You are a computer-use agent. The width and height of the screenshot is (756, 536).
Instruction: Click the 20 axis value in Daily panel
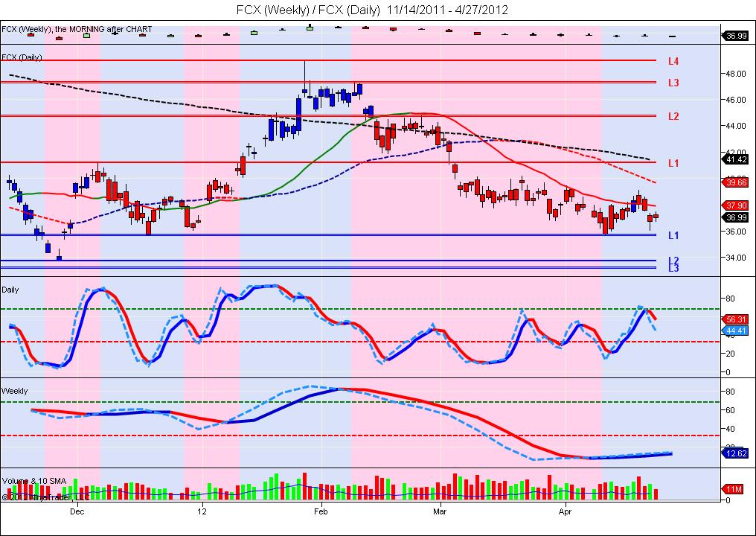point(730,354)
